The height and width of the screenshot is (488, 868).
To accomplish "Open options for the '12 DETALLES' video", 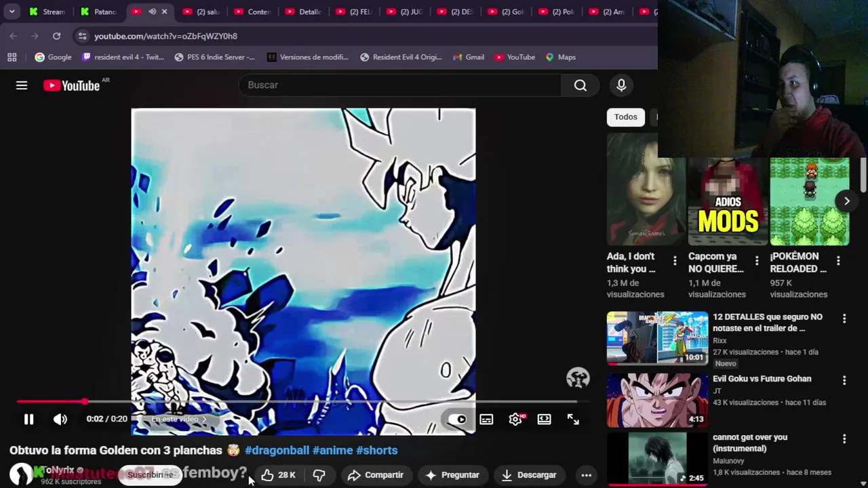I will click(844, 319).
